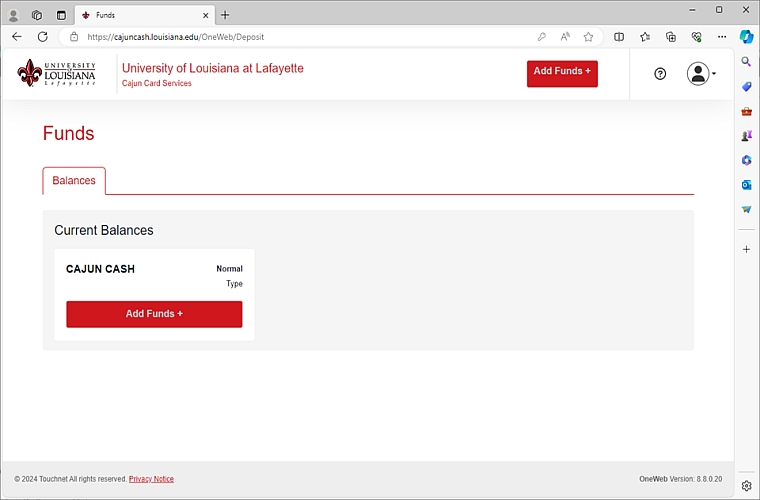760x500 pixels.
Task: Activate Read Aloud icon in address bar
Action: 565,37
